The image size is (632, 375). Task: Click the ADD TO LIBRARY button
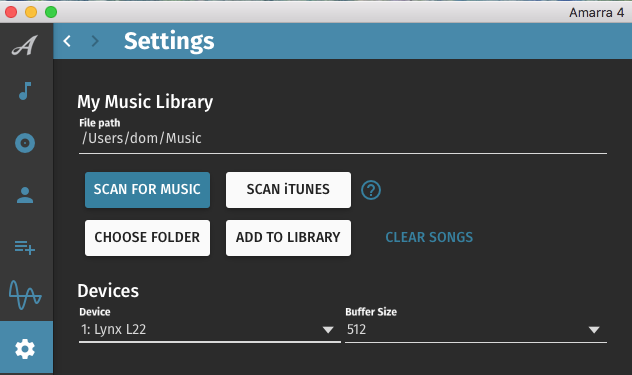pos(288,238)
